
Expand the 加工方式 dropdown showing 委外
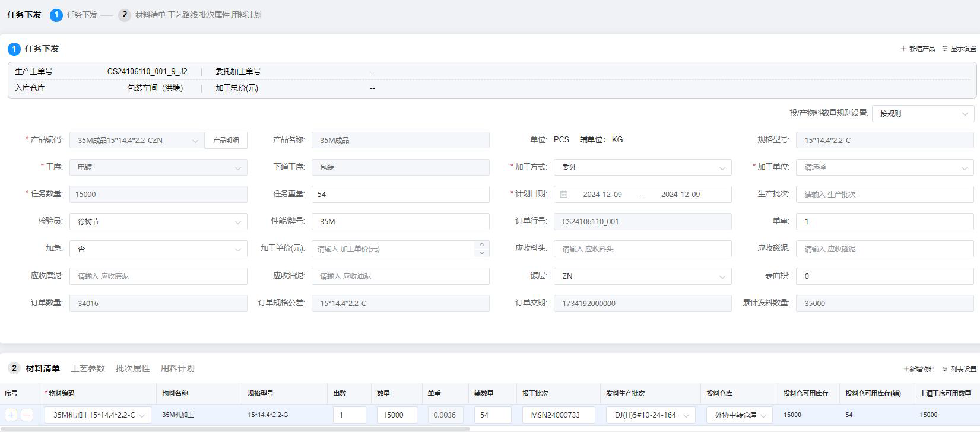point(642,167)
